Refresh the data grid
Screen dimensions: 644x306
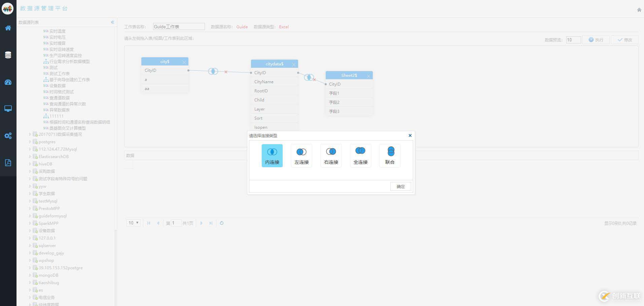coord(222,223)
